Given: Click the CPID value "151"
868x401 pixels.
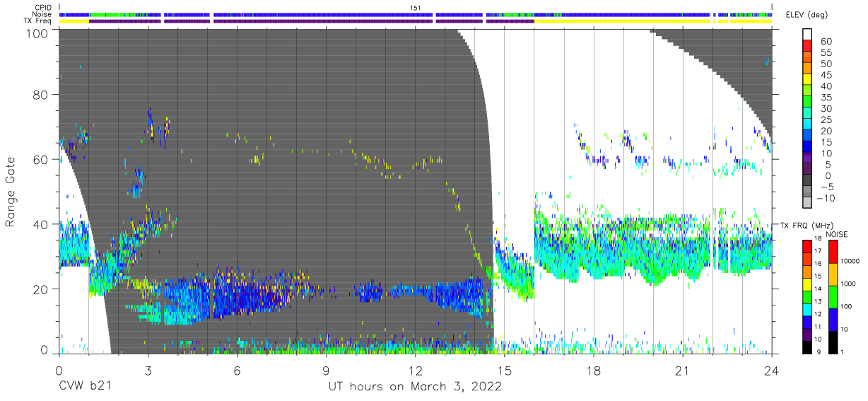Looking at the screenshot, I should (x=416, y=7).
